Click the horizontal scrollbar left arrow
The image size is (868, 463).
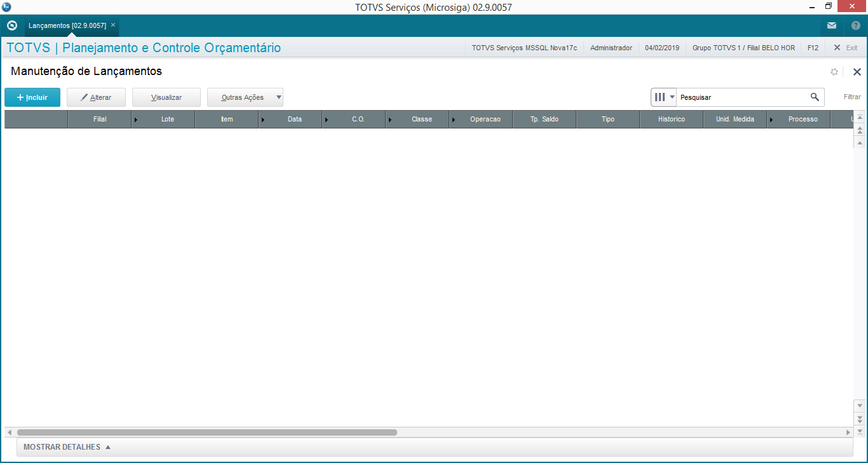pos(10,432)
